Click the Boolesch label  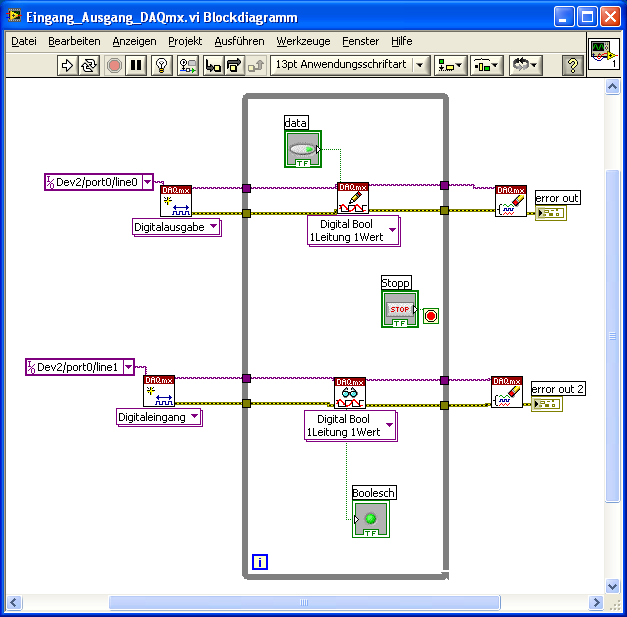pyautogui.click(x=374, y=493)
